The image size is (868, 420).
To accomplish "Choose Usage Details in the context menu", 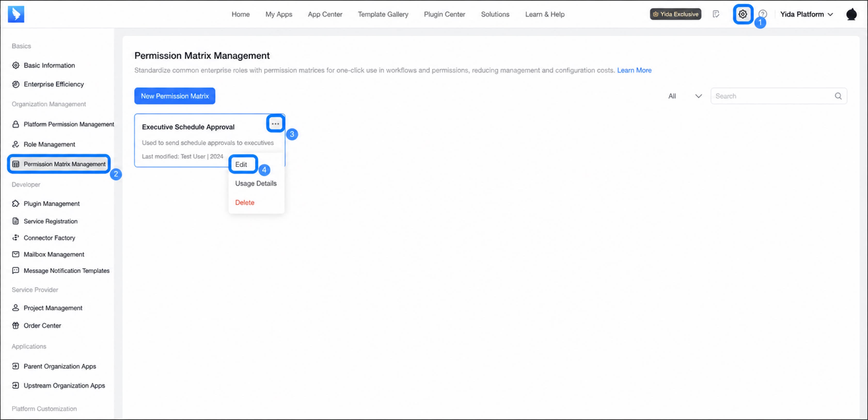I will [x=256, y=184].
